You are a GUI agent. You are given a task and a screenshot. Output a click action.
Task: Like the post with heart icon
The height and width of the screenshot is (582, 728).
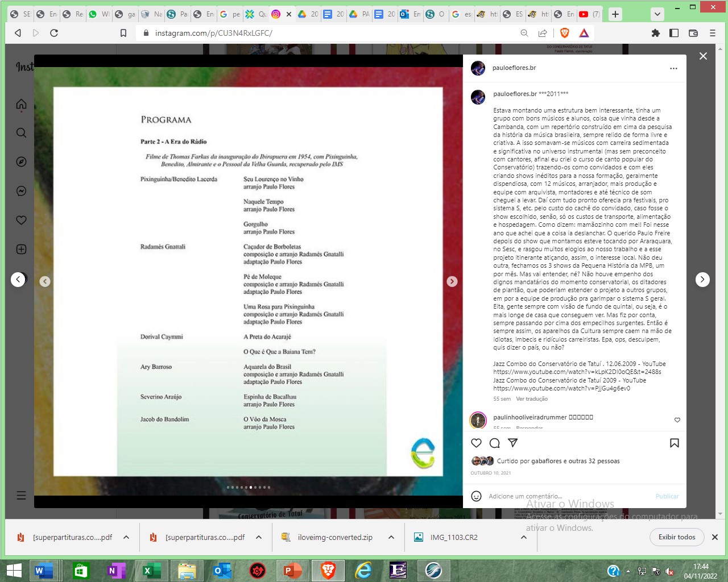477,443
